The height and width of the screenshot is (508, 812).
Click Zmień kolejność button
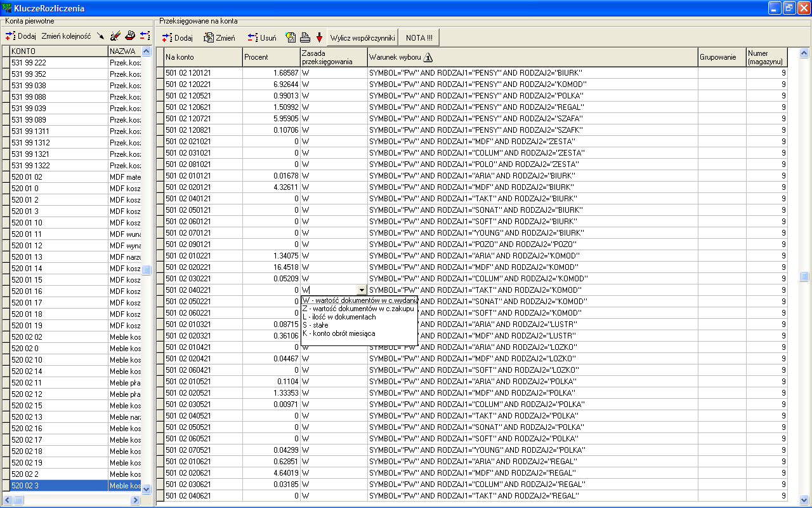click(67, 36)
